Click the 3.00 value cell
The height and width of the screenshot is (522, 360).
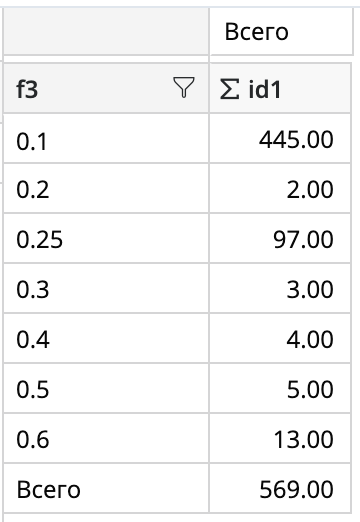click(x=280, y=288)
